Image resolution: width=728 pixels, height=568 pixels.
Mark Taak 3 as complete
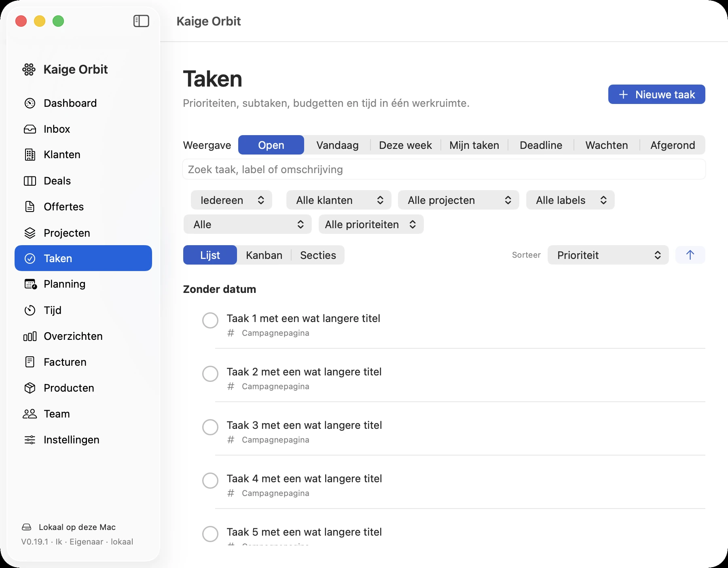[210, 427]
